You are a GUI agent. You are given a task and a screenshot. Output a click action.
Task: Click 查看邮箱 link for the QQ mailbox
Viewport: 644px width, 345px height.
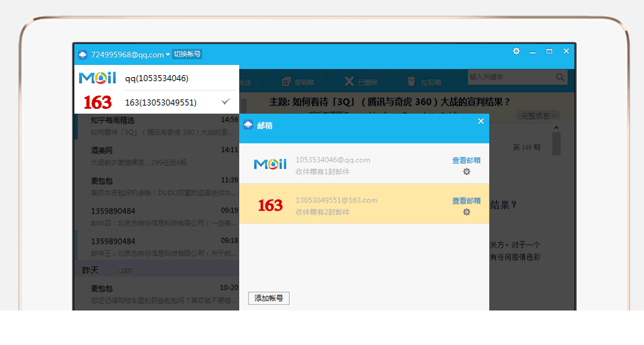coord(466,160)
